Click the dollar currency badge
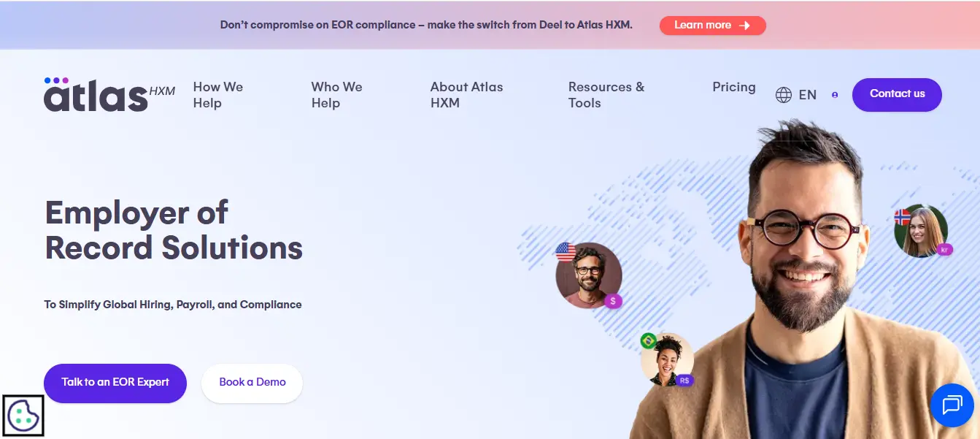The width and height of the screenshot is (980, 439). tap(613, 300)
